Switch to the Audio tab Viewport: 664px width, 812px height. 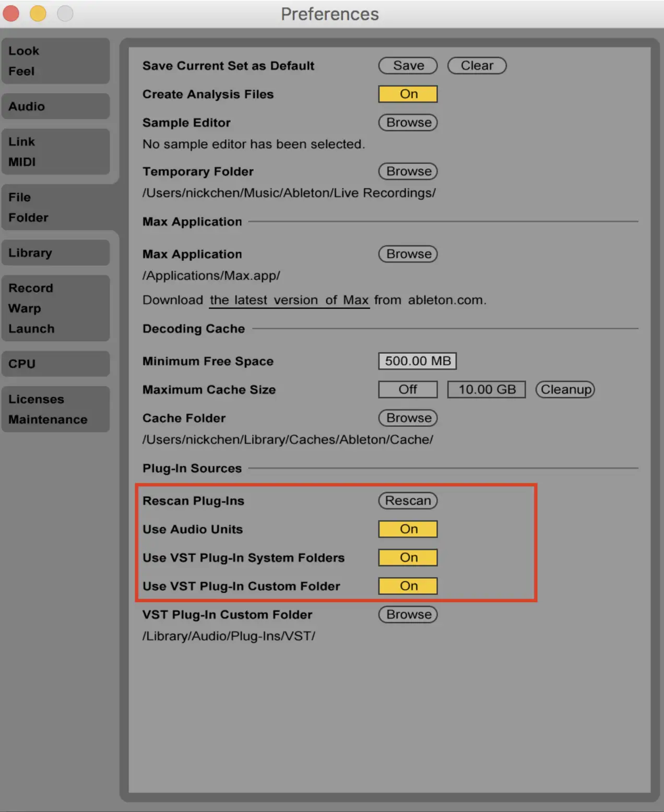pos(55,106)
